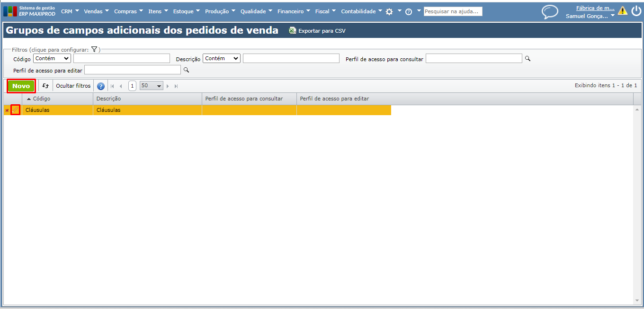Click the Código filter text field
The width and height of the screenshot is (644, 309).
tap(122, 58)
